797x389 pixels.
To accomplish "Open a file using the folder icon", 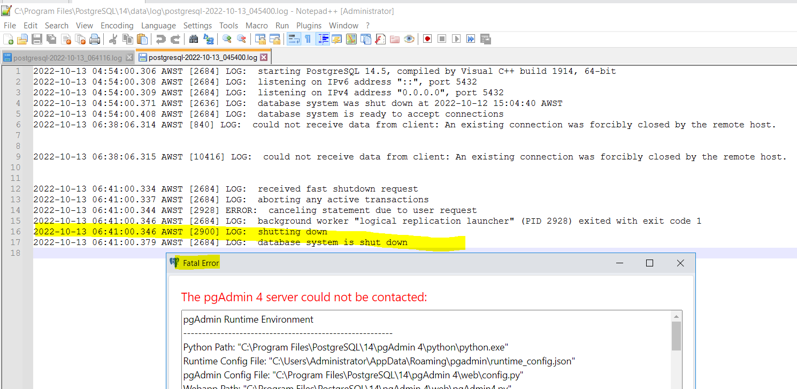I will [x=22, y=39].
